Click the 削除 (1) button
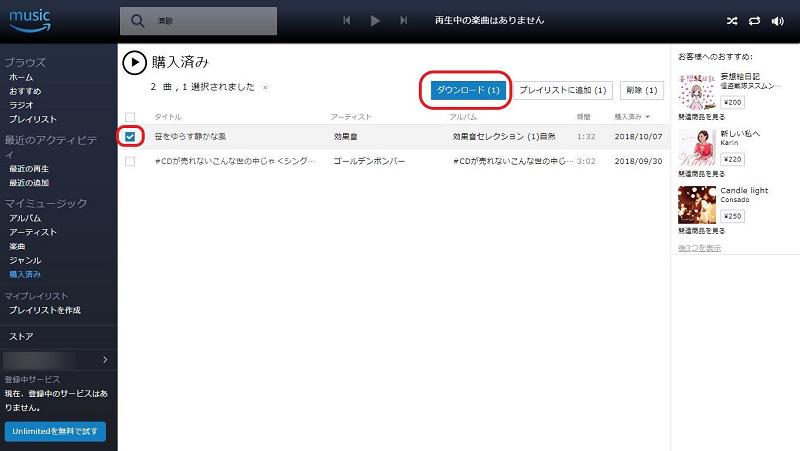 pyautogui.click(x=641, y=90)
